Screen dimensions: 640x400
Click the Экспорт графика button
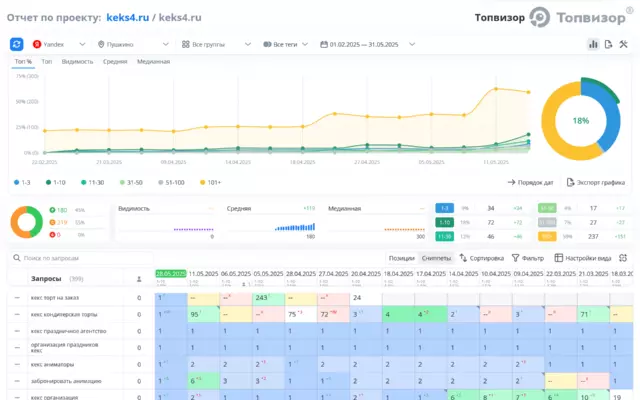[x=596, y=182]
